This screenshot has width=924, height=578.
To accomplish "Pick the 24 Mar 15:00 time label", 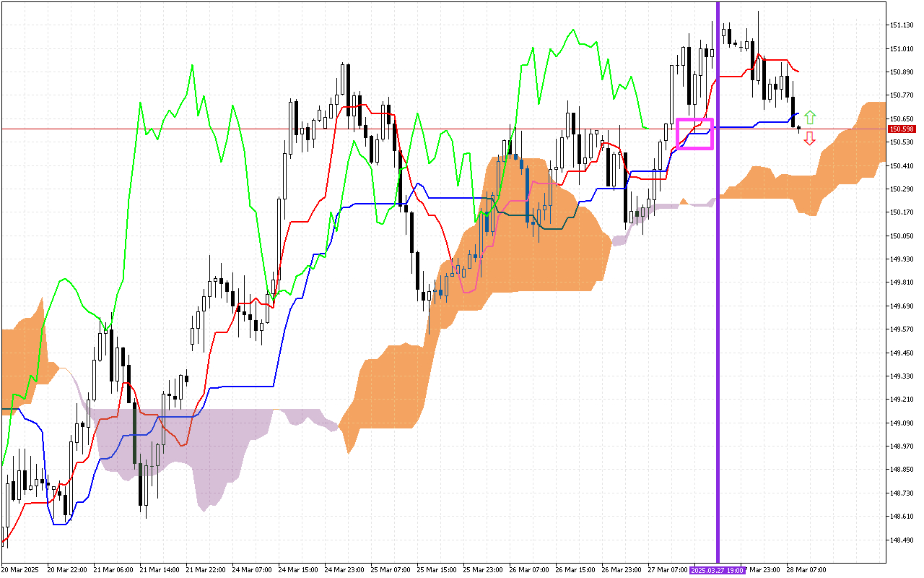I will click(300, 570).
